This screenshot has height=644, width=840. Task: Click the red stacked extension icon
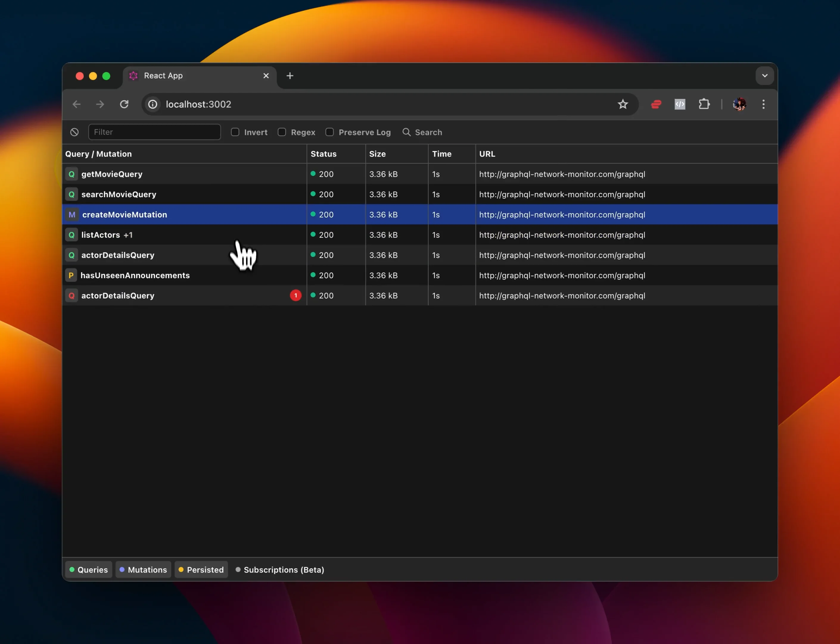[656, 104]
